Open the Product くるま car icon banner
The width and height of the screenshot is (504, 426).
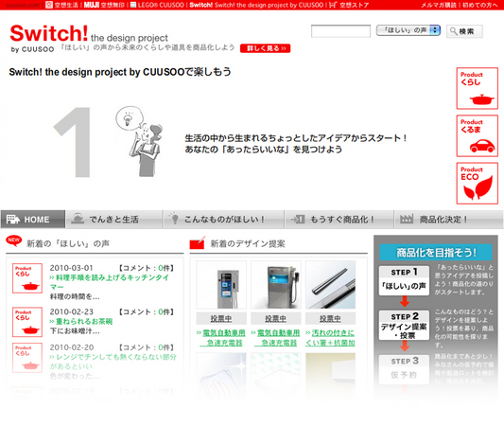[x=477, y=135]
